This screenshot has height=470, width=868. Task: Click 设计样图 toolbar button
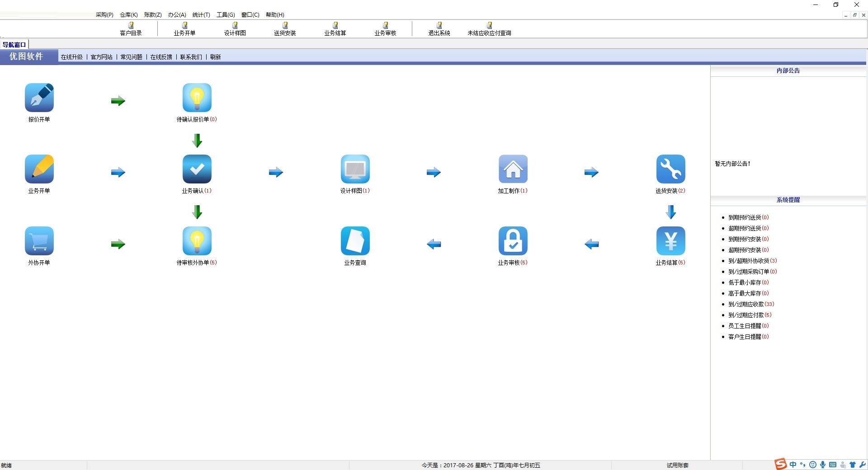235,29
